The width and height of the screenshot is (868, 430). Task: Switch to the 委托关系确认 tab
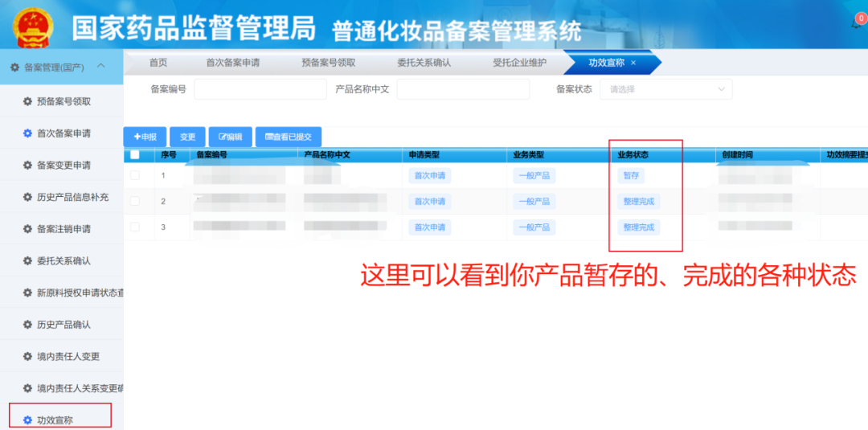(424, 63)
